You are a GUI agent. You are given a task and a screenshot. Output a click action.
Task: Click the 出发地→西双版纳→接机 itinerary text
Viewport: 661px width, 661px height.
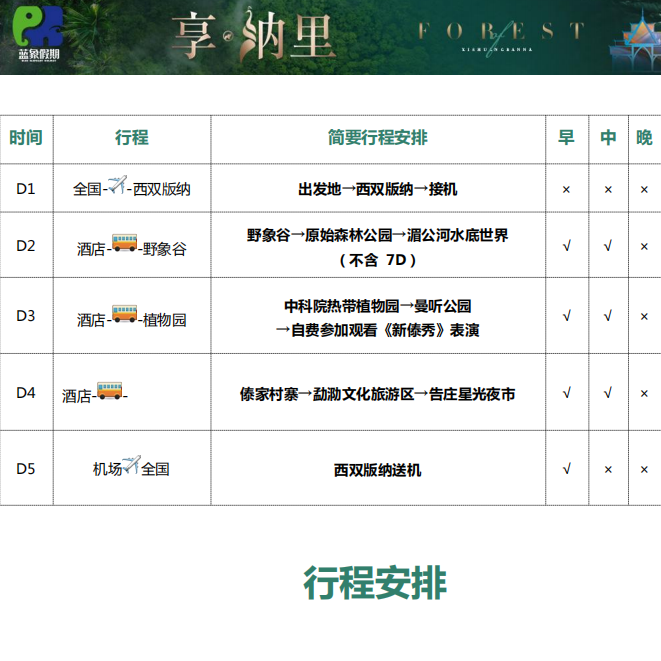click(377, 189)
